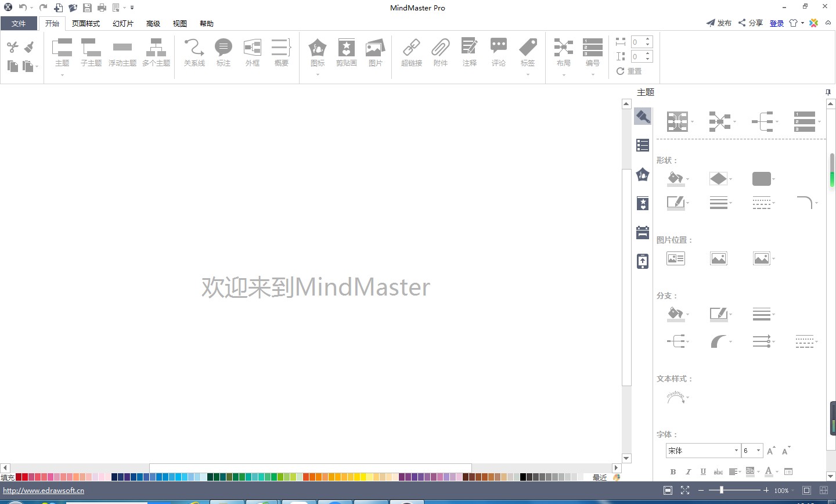Open the paste options dropdown arrow
The height and width of the screenshot is (504, 836).
tap(37, 67)
